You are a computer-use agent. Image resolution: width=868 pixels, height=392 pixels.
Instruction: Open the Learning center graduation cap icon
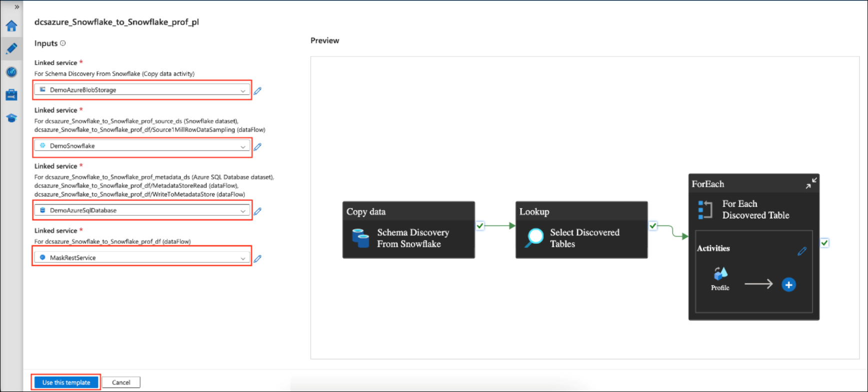click(11, 118)
